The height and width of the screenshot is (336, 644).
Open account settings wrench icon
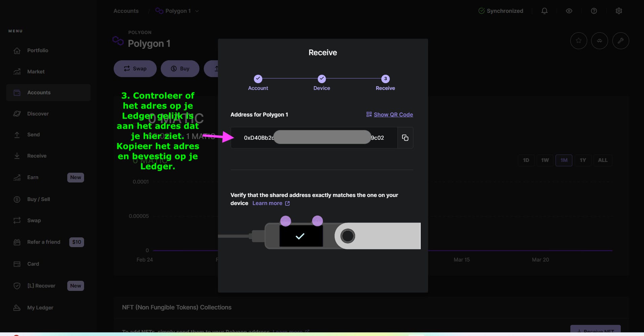tap(621, 41)
